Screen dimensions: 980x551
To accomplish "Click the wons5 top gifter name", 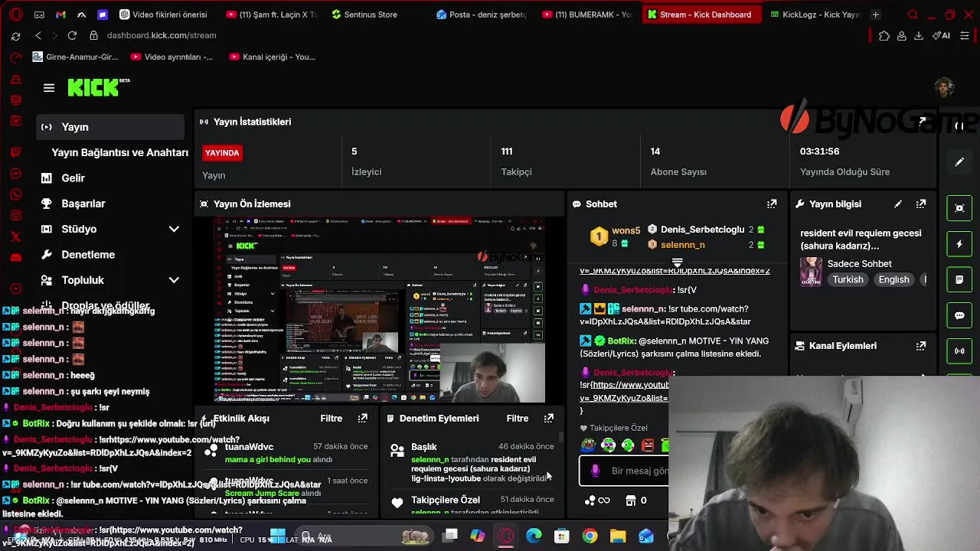I will click(x=626, y=230).
